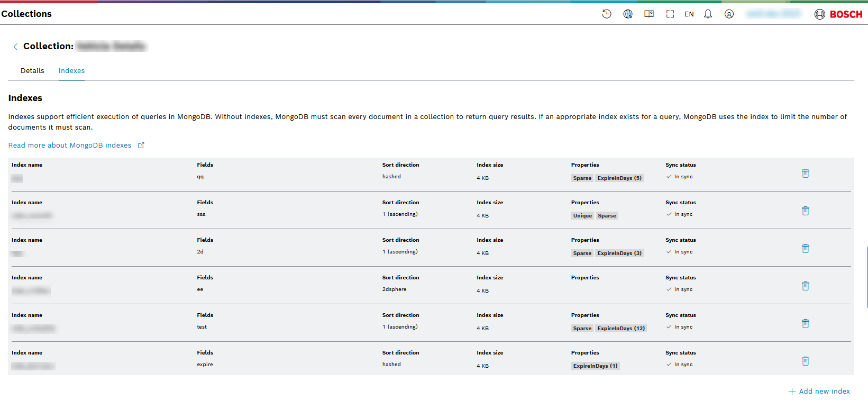
Task: Delete the index with field saa
Action: (805, 211)
